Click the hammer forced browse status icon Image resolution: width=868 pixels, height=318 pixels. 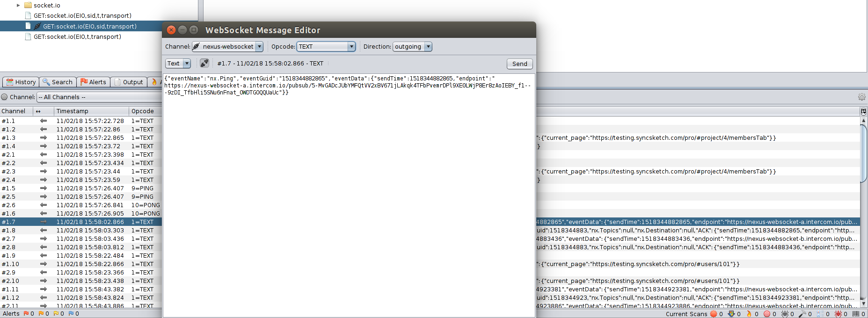tap(802, 314)
